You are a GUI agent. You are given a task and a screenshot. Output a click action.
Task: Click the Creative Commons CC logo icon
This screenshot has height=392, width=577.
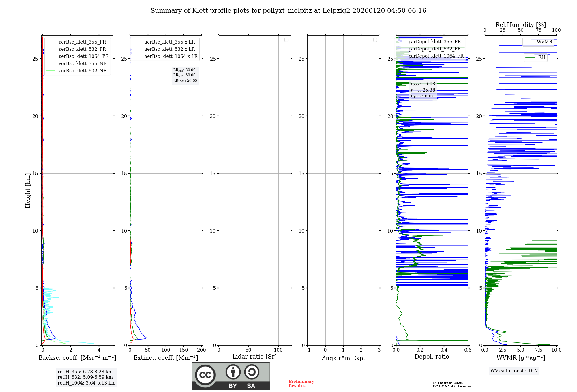pyautogui.click(x=205, y=375)
